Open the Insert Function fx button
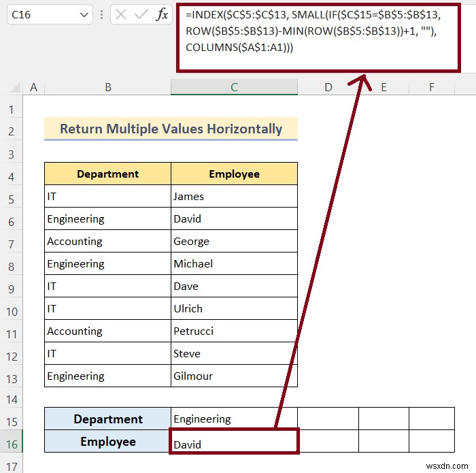Viewport: 476px width, 473px height. 162,14
